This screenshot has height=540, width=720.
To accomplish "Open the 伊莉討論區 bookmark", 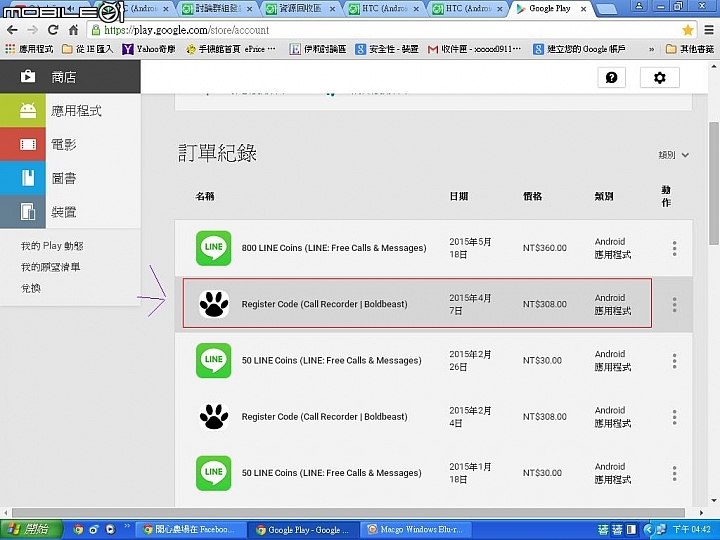I will coord(317,49).
